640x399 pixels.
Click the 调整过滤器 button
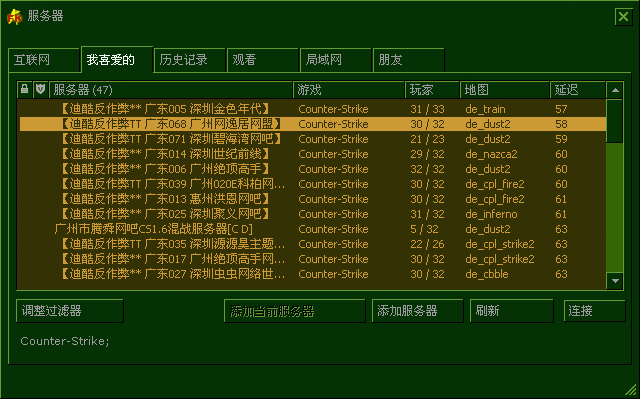click(70, 311)
